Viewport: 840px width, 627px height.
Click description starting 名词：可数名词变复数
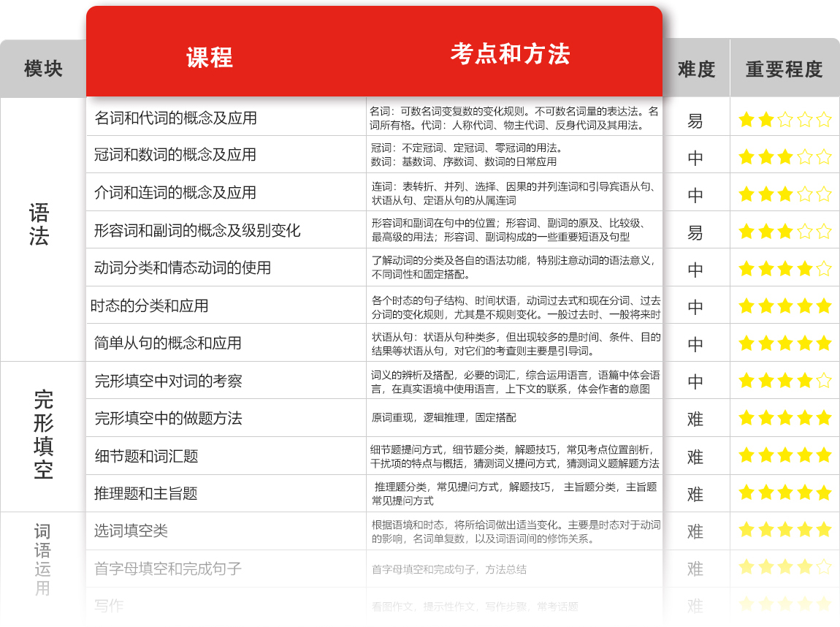(514, 118)
